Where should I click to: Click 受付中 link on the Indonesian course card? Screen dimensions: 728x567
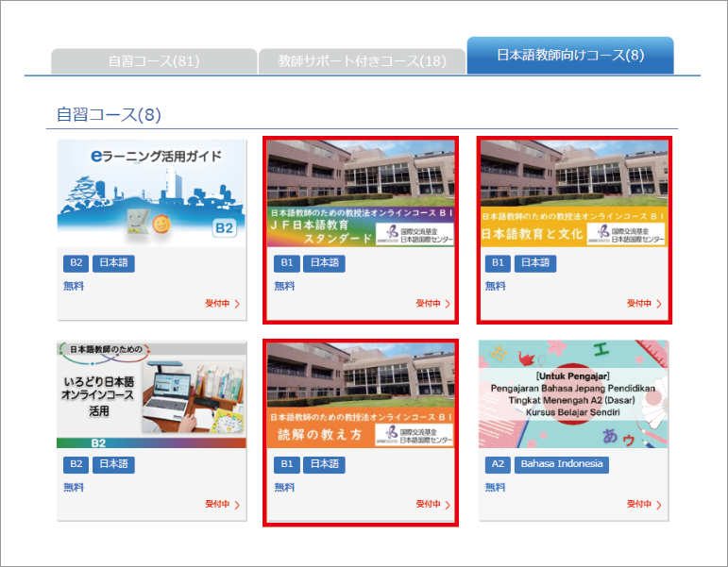[x=644, y=505]
